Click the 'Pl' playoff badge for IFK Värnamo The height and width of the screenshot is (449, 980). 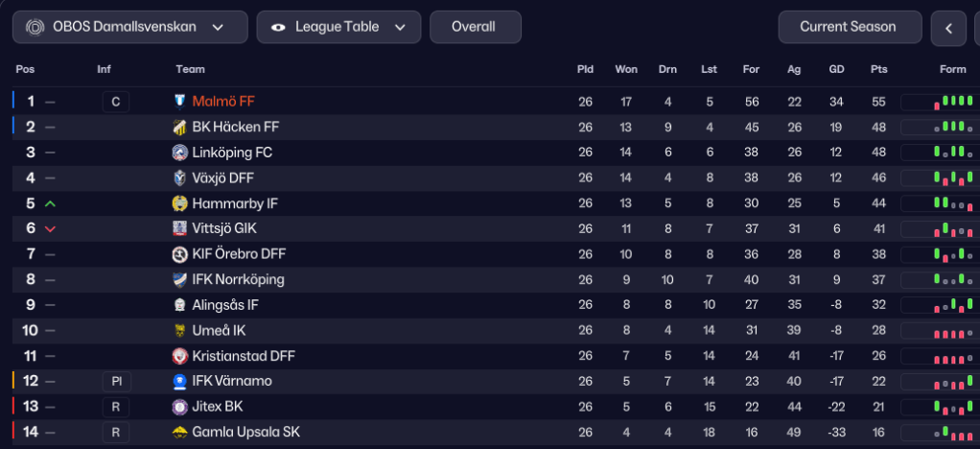click(x=116, y=381)
